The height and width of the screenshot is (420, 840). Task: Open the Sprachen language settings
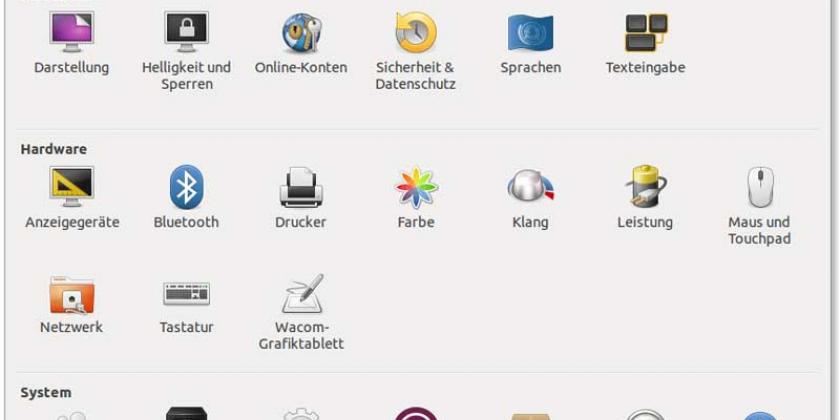pos(530,33)
